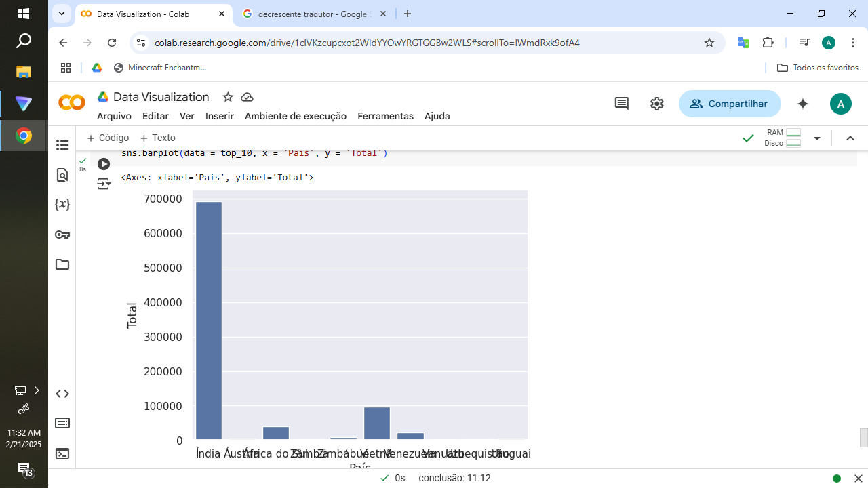Screen dimensions: 868x488
Task: Open the code snippets icon
Action: click(x=62, y=394)
